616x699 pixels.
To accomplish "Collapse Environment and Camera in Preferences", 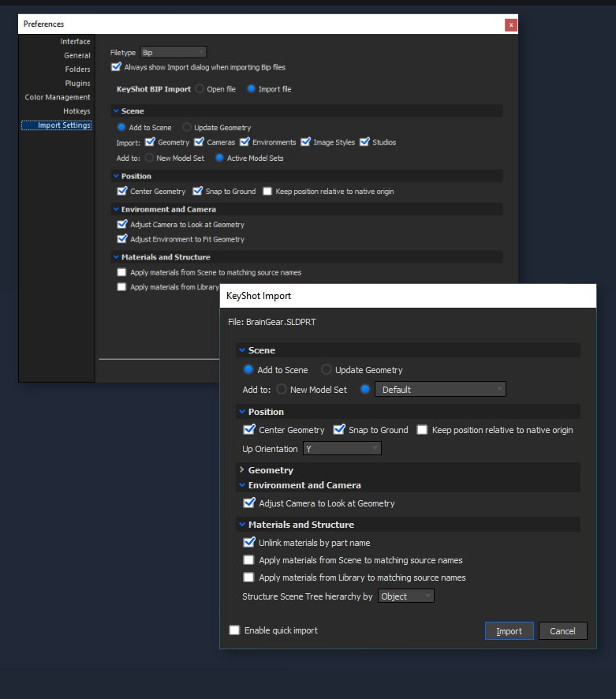I will coord(116,209).
